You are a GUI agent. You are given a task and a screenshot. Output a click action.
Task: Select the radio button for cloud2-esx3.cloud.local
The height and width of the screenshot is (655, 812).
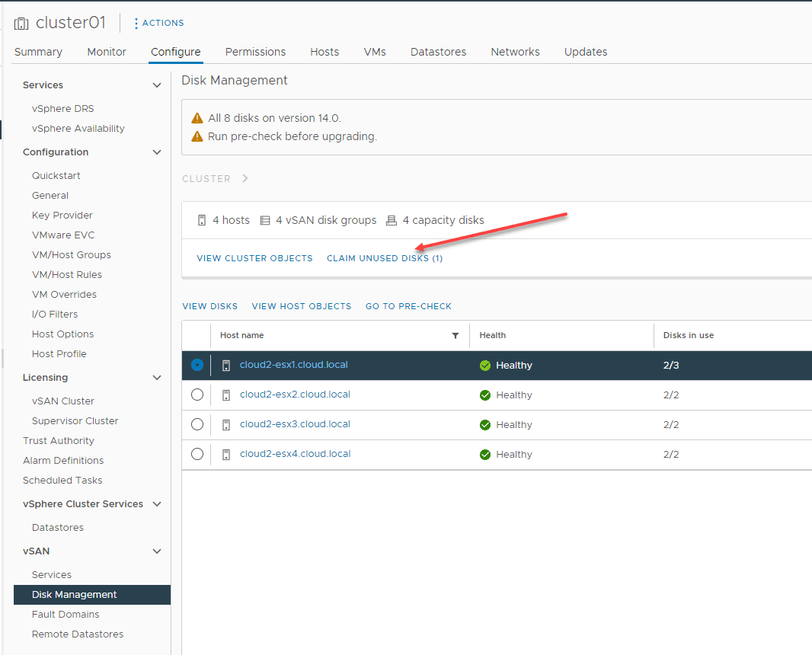tap(197, 424)
